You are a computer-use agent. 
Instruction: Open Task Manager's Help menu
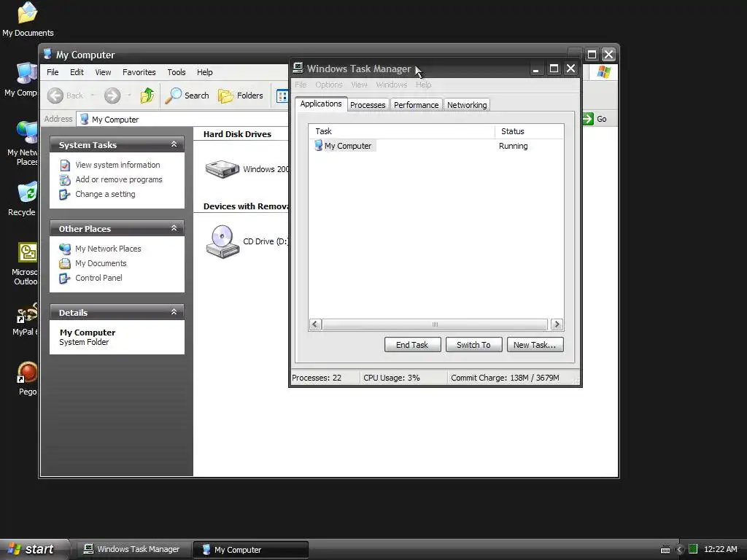tap(424, 85)
